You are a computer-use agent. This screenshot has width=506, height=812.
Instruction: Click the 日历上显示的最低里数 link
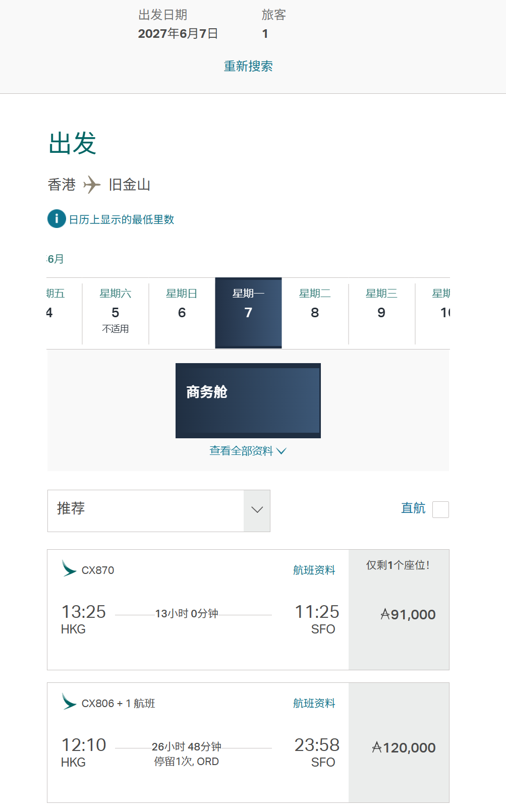122,219
